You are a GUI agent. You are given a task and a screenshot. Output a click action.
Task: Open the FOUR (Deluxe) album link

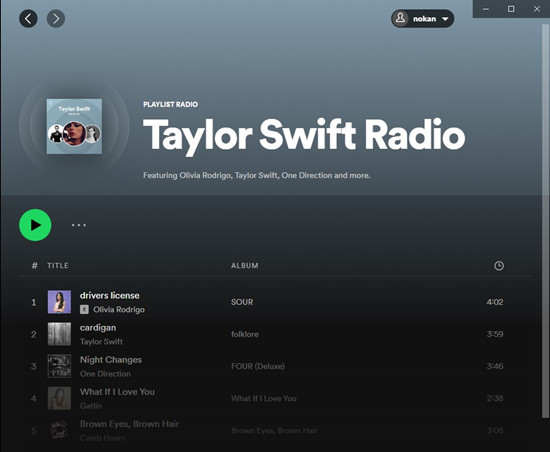[258, 366]
